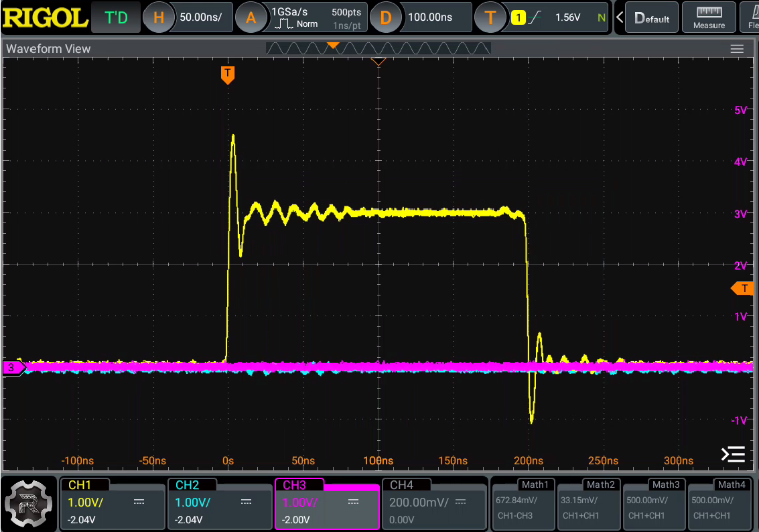Open horizontal timebase H settings

click(x=159, y=17)
